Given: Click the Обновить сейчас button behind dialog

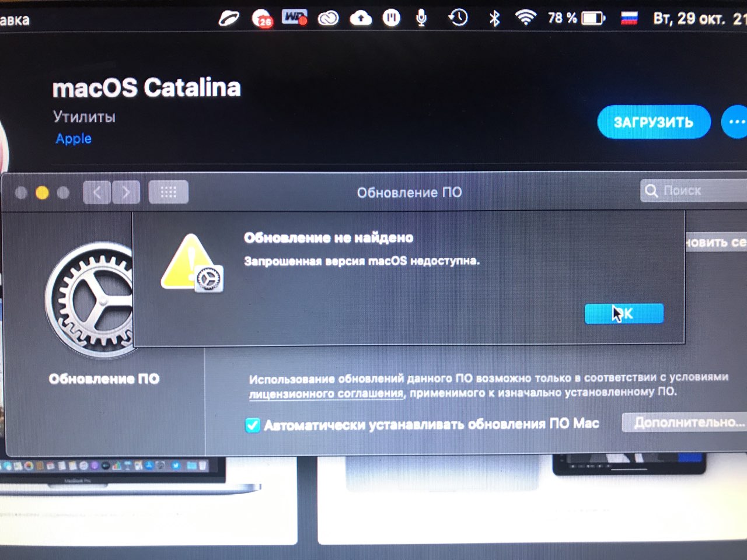Looking at the screenshot, I should [x=715, y=242].
